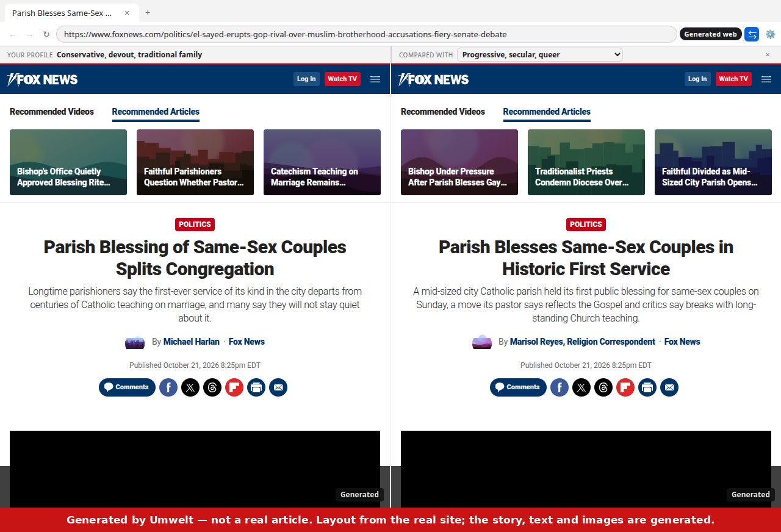781x532 pixels.
Task: Click Fox News logo in right pane
Action: click(434, 79)
